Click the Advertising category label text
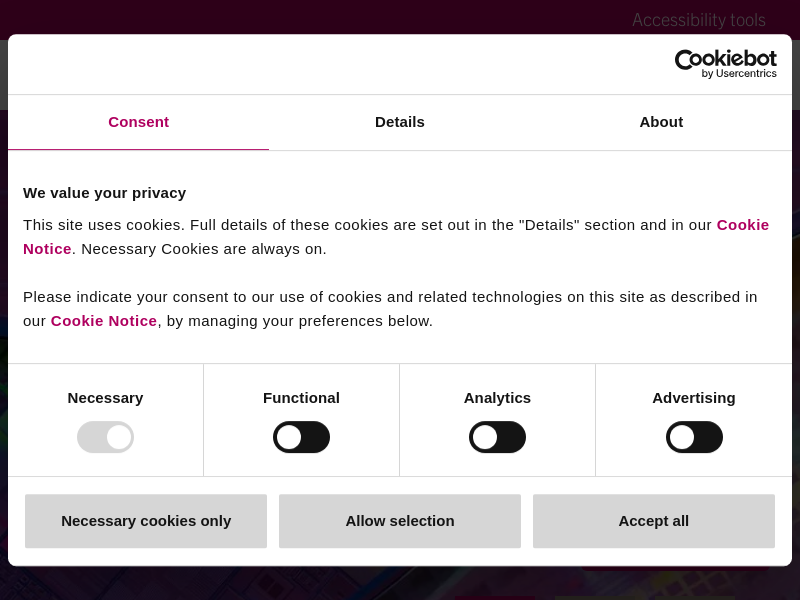Viewport: 800px width, 600px height. 694,398
